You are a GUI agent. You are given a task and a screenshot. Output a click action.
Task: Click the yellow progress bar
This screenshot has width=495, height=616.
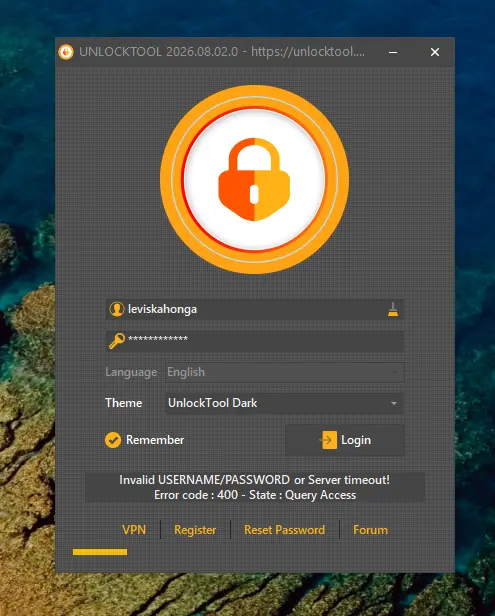click(100, 552)
